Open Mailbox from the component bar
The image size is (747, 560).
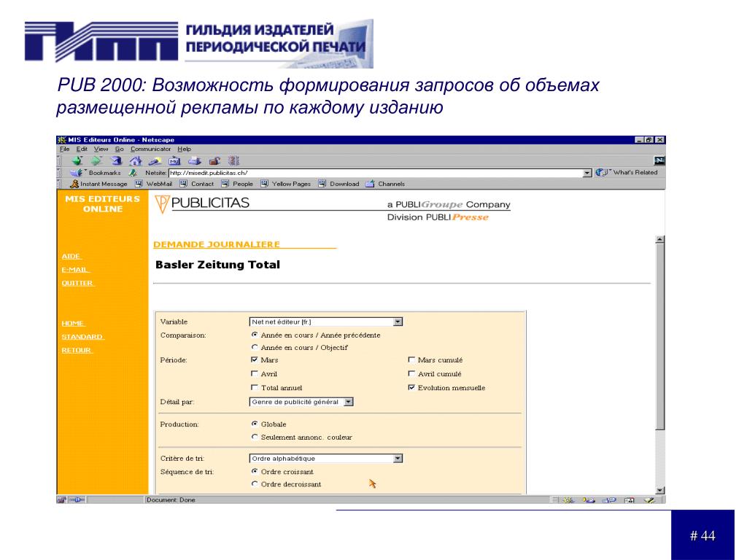pyautogui.click(x=589, y=500)
